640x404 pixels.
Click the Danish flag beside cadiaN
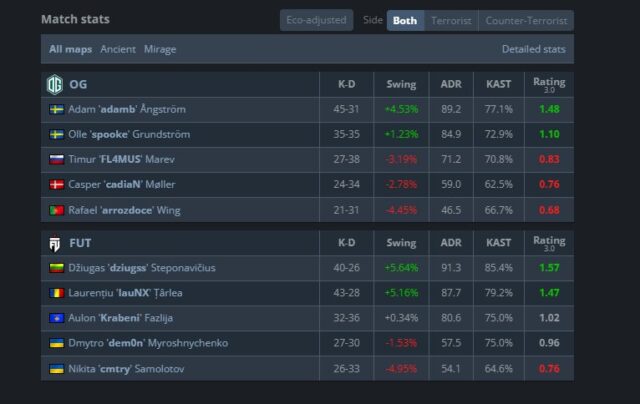point(56,185)
